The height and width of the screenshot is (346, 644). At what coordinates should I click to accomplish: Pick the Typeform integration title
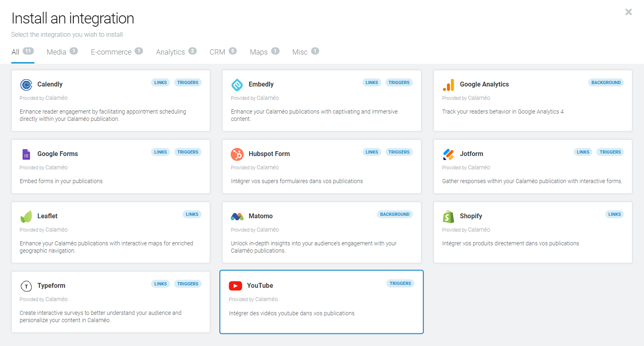(x=51, y=285)
